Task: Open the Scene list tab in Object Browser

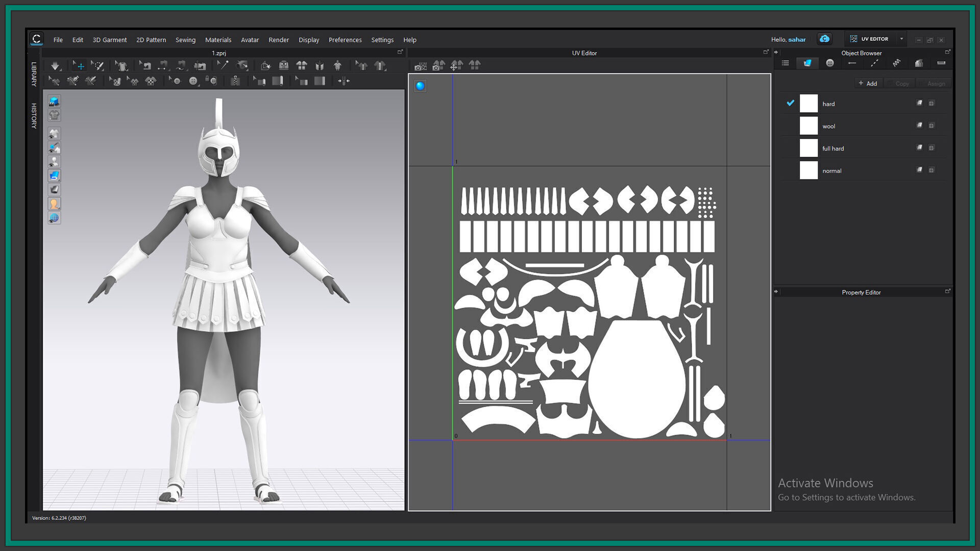Action: tap(785, 63)
